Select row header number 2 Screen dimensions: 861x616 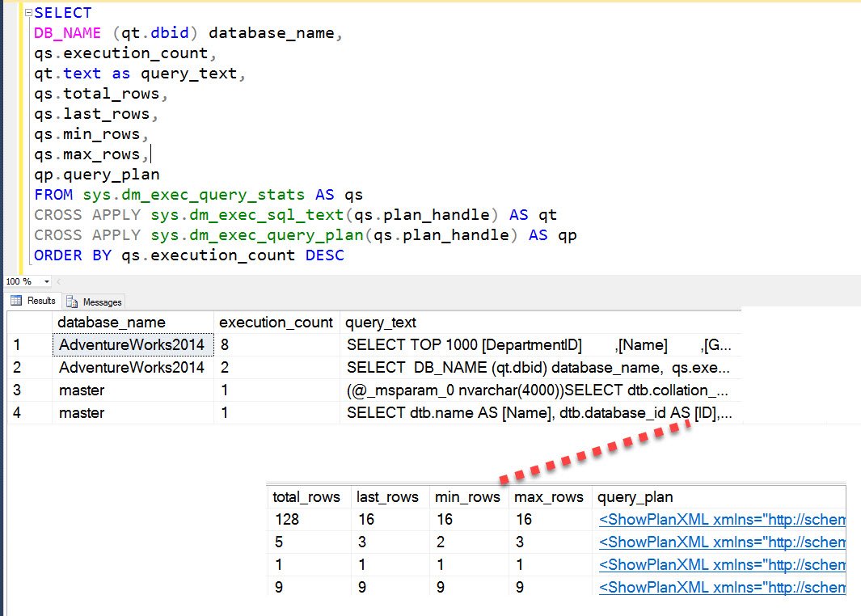pyautogui.click(x=29, y=367)
